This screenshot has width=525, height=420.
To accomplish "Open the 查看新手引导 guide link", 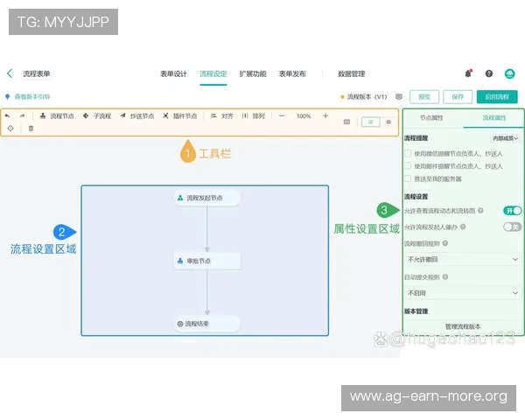I will pyautogui.click(x=31, y=97).
